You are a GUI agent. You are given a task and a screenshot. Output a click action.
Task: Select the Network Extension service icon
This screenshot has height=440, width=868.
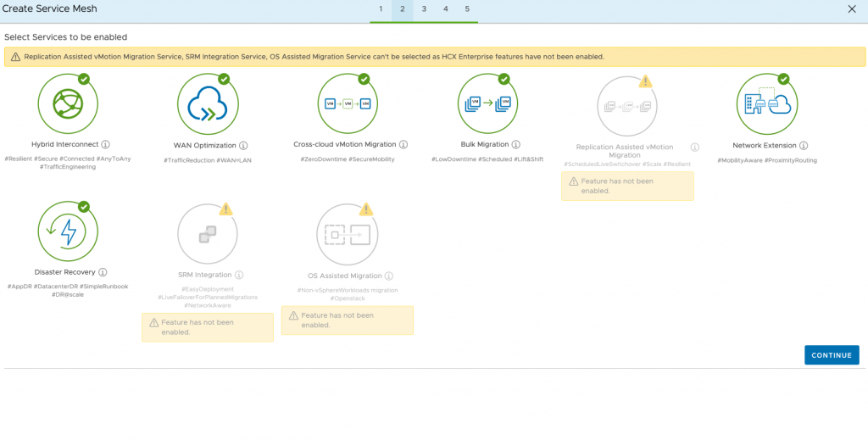point(767,104)
